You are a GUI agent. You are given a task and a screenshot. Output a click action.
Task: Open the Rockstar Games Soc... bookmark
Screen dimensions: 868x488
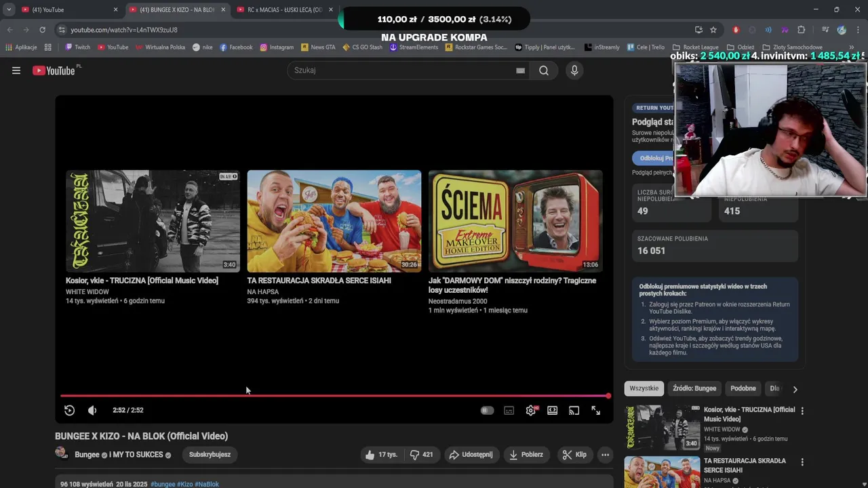point(476,47)
